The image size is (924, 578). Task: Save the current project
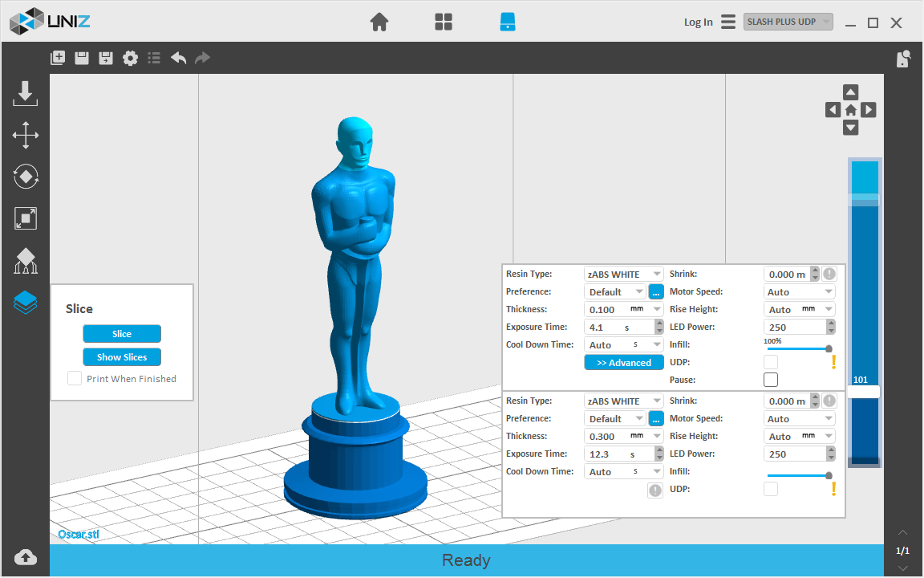(x=82, y=58)
